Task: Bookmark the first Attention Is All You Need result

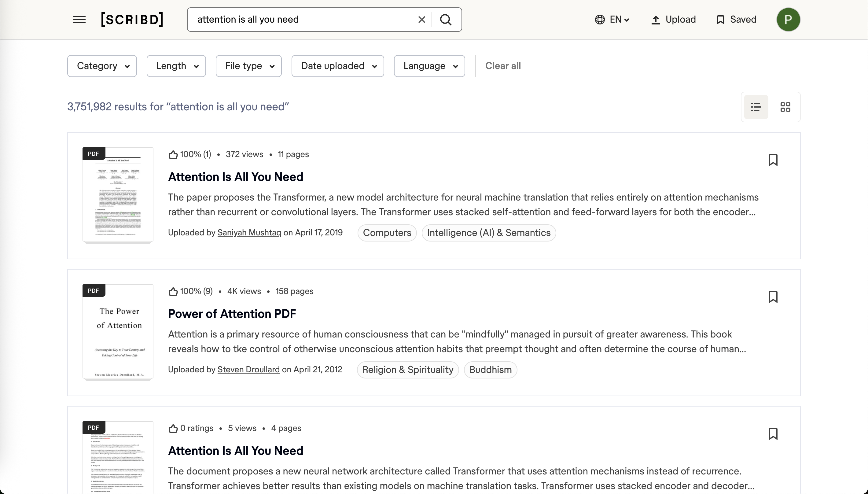Action: (x=773, y=160)
